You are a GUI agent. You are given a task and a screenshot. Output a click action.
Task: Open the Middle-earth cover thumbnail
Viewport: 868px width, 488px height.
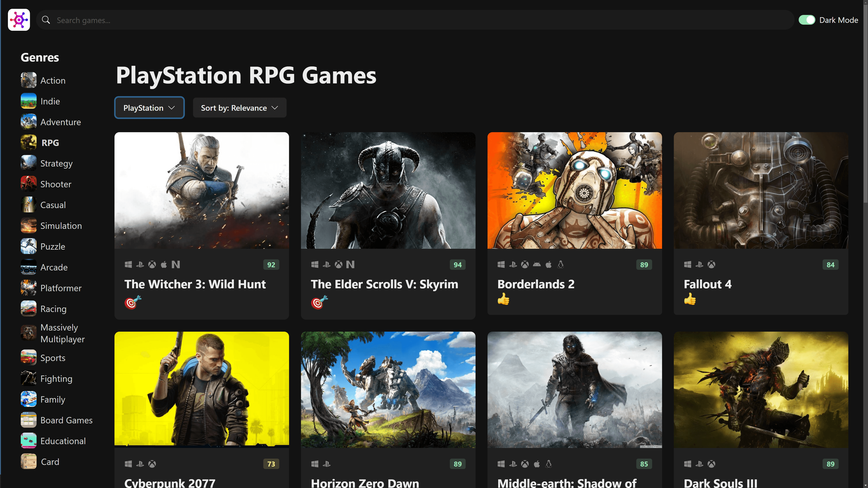[x=575, y=390]
